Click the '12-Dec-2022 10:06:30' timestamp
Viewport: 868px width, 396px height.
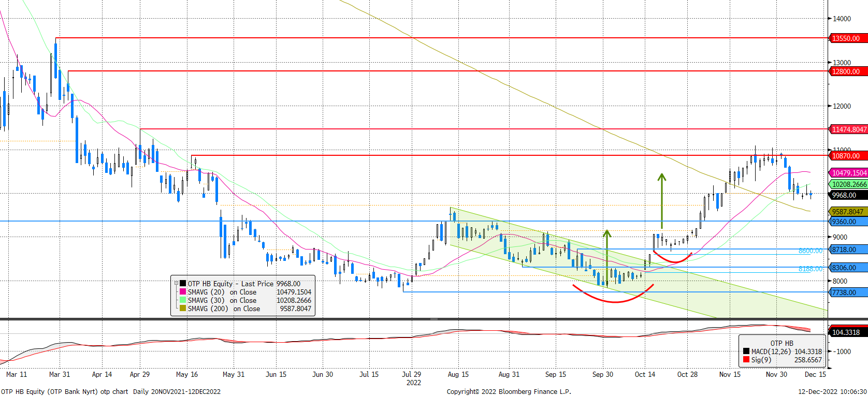(x=832, y=391)
